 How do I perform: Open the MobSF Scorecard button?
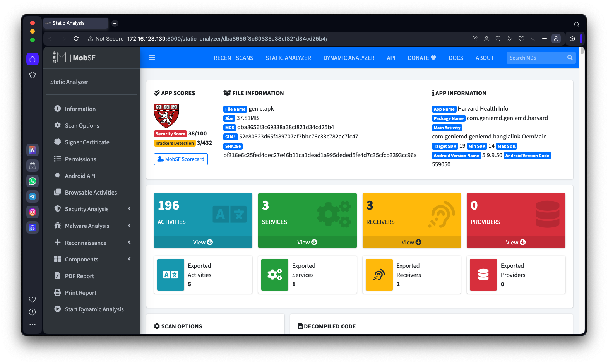tap(181, 159)
